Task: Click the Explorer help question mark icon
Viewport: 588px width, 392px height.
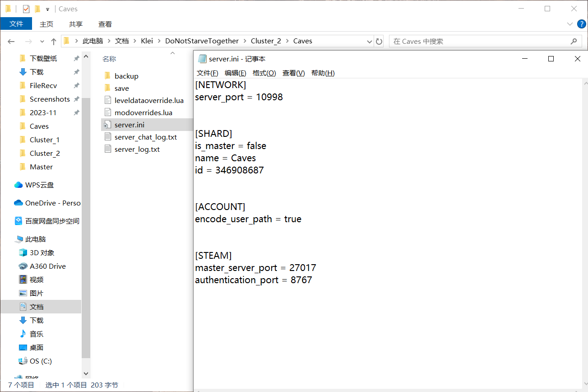Action: coord(581,24)
